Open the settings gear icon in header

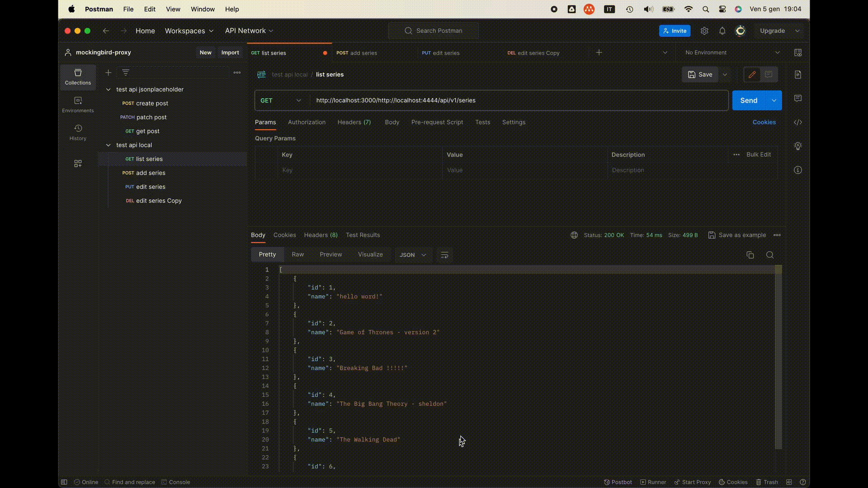click(x=704, y=31)
